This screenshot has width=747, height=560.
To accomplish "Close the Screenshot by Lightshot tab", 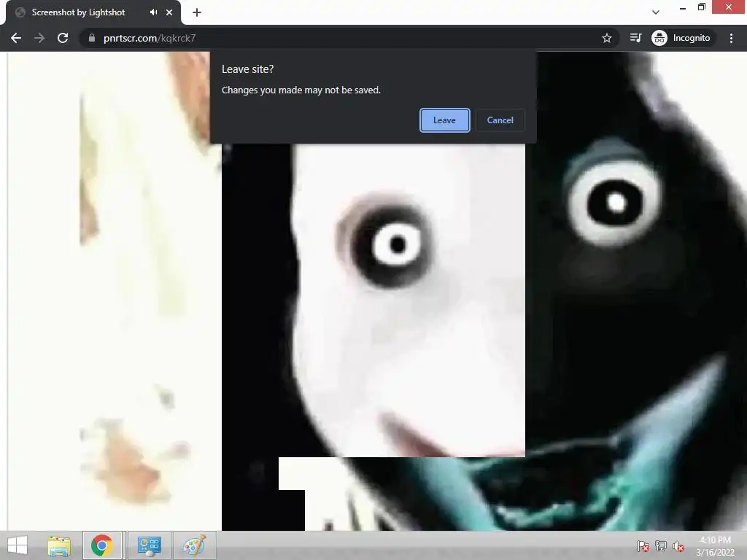I will (x=169, y=12).
